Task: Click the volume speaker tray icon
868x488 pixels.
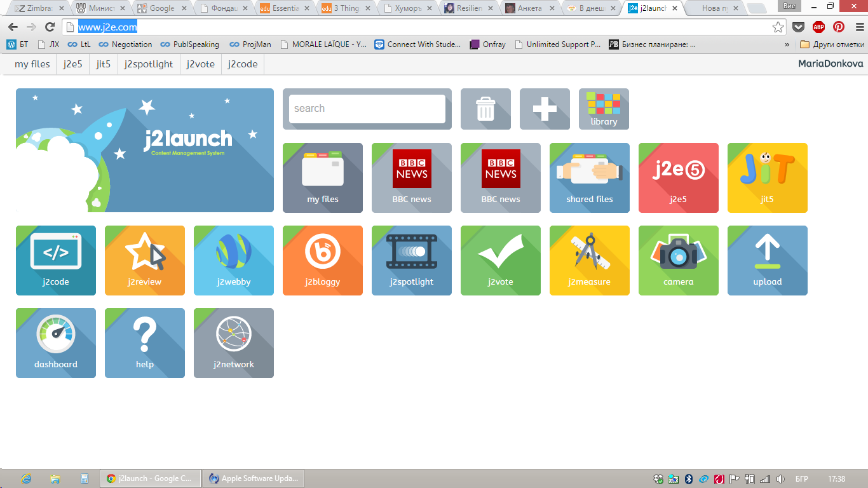Action: pos(780,479)
